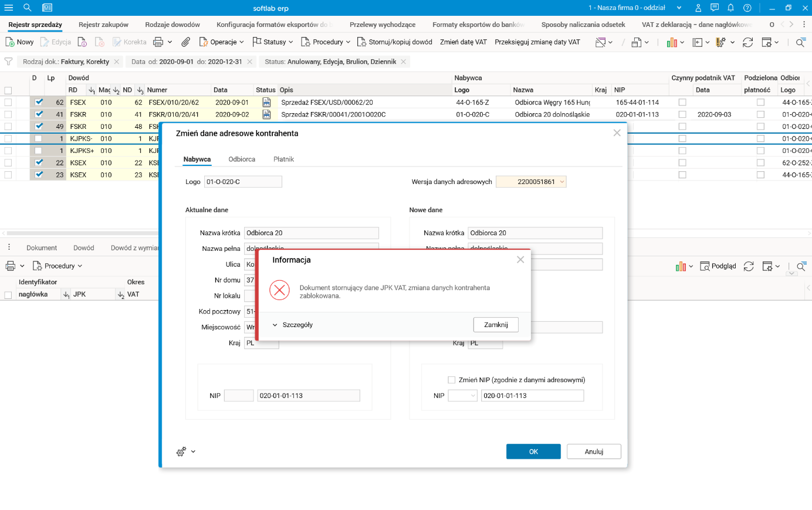Open the Statusy dropdown in the toolbar

(273, 42)
